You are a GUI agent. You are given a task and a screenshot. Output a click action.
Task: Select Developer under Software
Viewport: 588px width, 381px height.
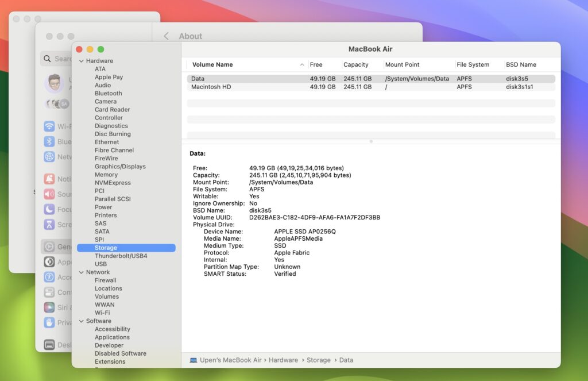(109, 345)
